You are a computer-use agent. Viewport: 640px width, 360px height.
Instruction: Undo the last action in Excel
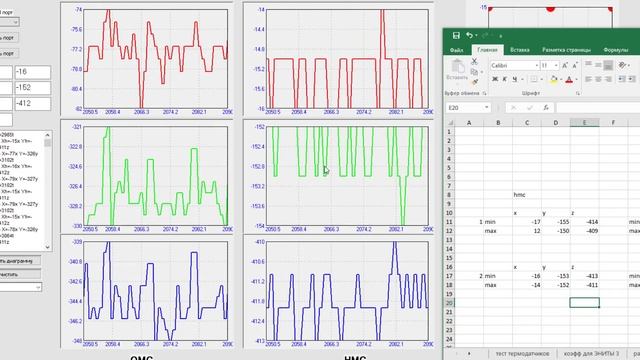(469, 36)
